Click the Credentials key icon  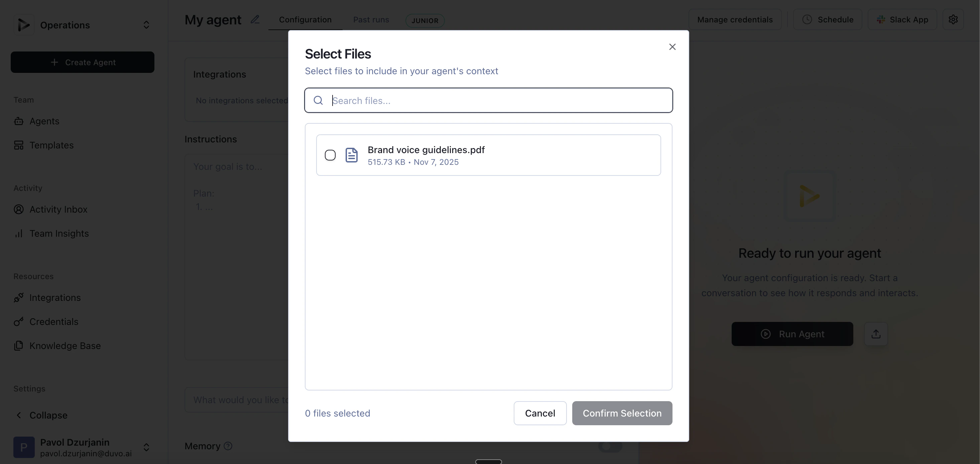pyautogui.click(x=19, y=322)
